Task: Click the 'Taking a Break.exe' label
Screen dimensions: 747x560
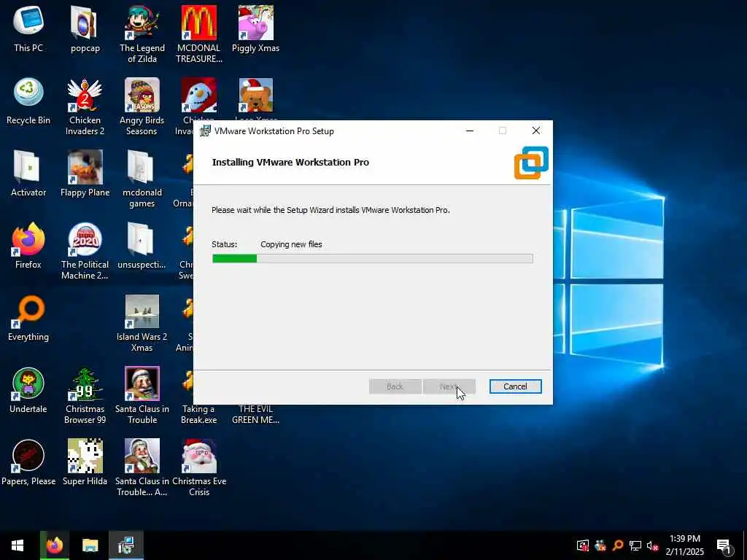Action: (x=198, y=414)
